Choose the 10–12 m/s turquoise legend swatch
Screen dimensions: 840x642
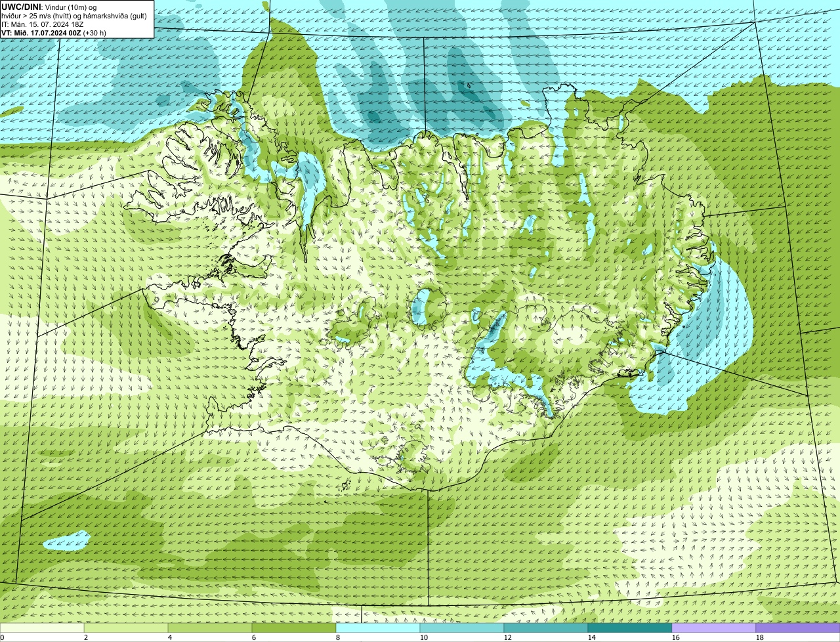point(462,628)
